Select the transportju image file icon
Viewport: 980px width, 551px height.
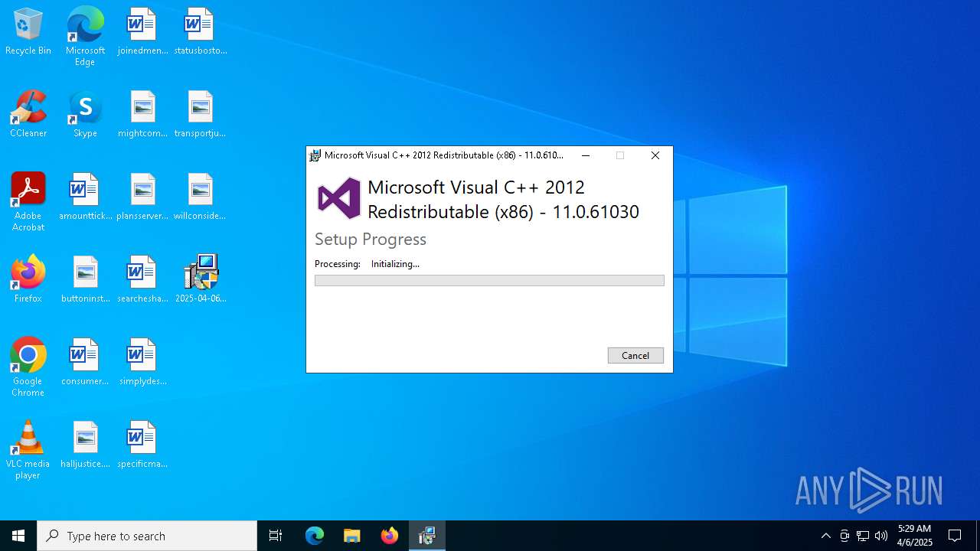(200, 115)
